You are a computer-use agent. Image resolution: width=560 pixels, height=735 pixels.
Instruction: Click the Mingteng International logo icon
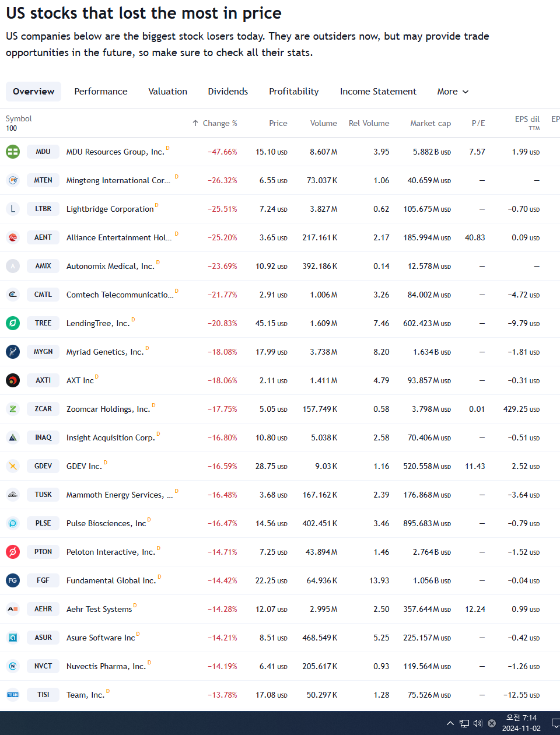pyautogui.click(x=13, y=180)
